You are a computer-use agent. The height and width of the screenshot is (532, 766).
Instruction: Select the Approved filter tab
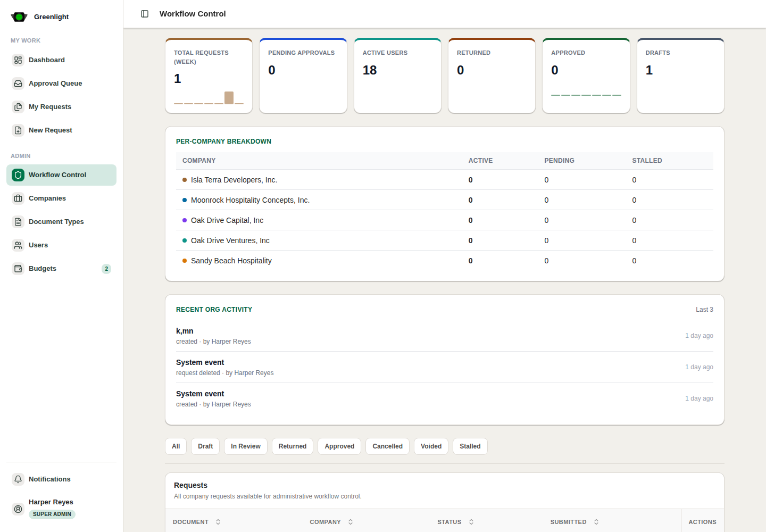point(339,446)
